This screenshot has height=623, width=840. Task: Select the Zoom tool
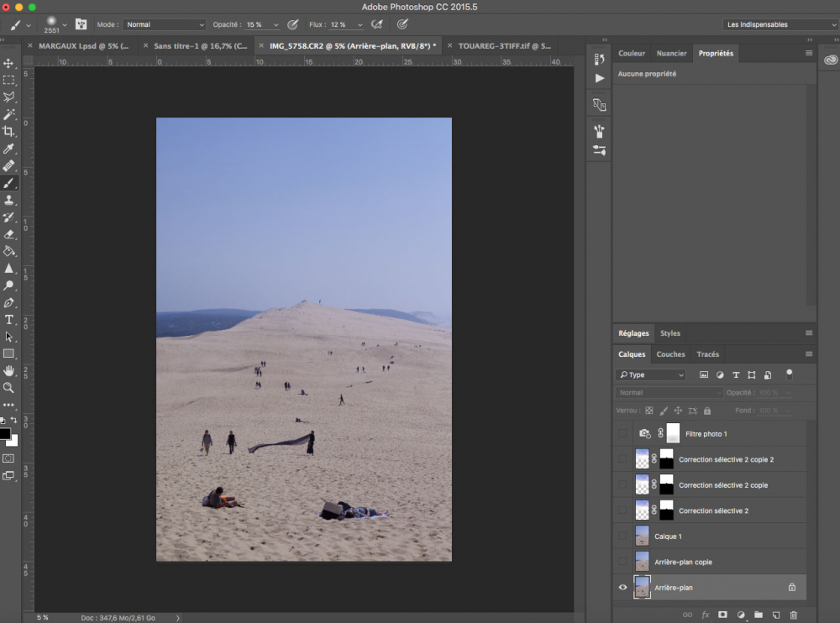[9, 388]
